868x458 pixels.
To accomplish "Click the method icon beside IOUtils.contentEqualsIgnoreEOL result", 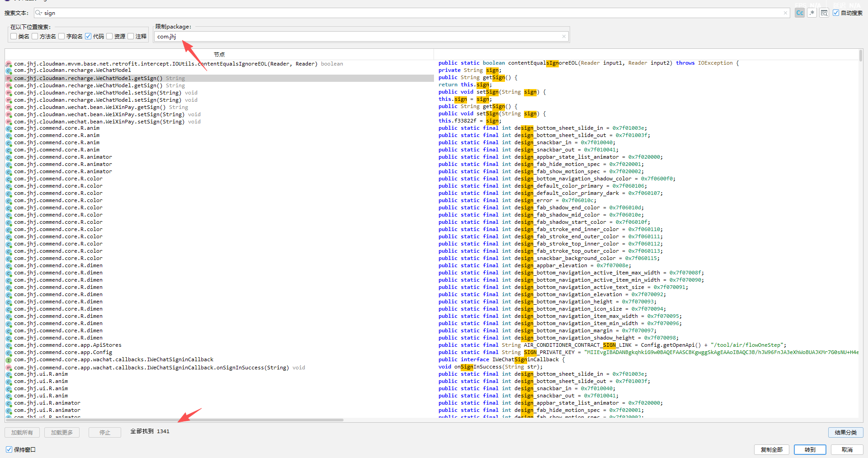I will tap(9, 64).
